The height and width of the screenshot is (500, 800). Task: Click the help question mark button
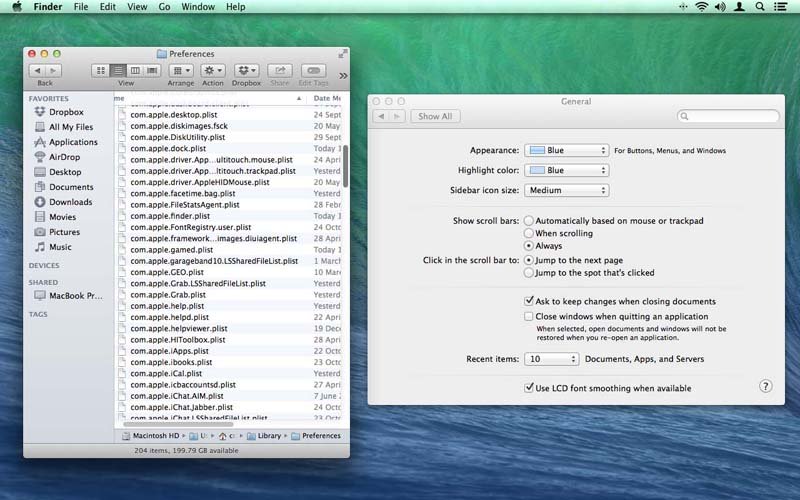click(766, 386)
